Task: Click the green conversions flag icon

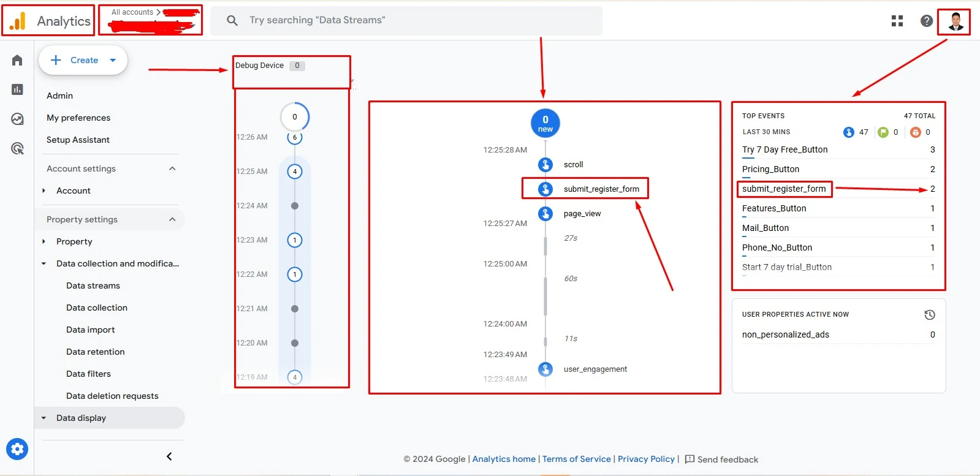Action: (883, 132)
